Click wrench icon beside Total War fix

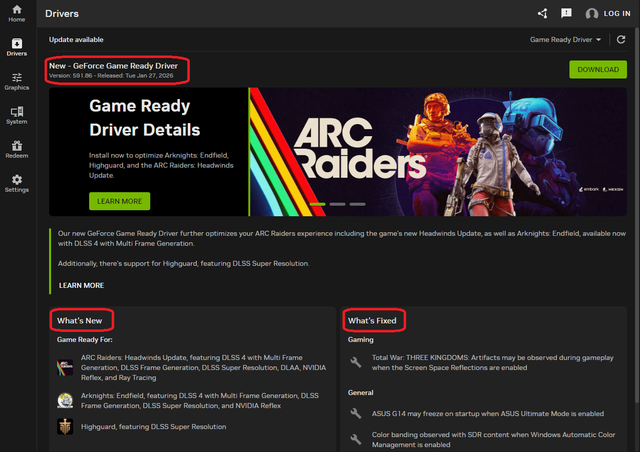[x=356, y=362]
